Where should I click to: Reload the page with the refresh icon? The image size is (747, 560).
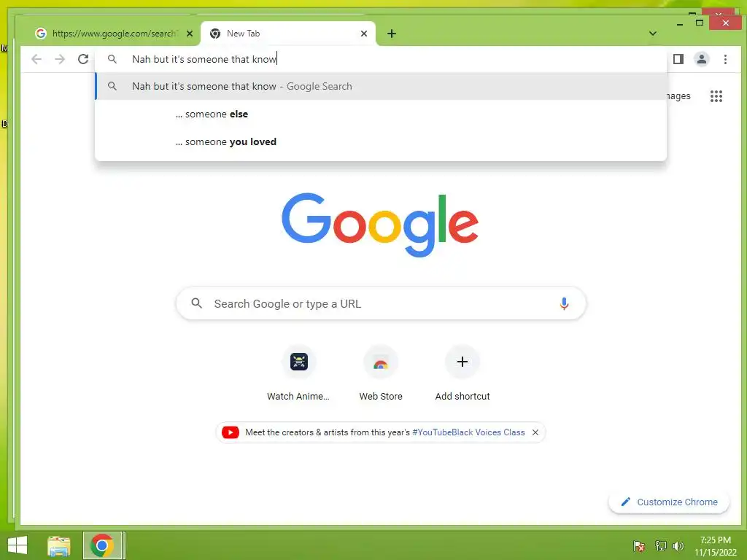click(x=83, y=59)
